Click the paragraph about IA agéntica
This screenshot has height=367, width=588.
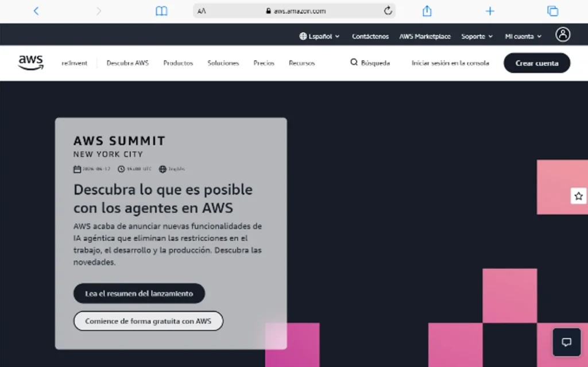tap(168, 244)
